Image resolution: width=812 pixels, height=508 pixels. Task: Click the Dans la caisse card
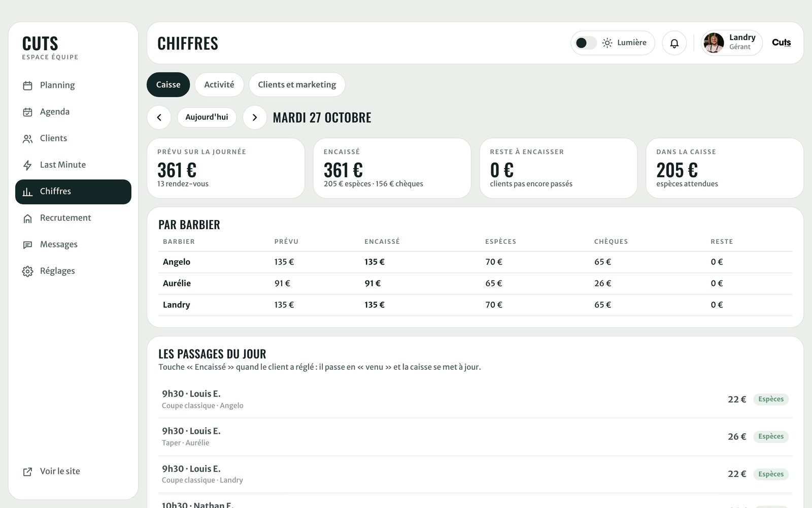(725, 168)
